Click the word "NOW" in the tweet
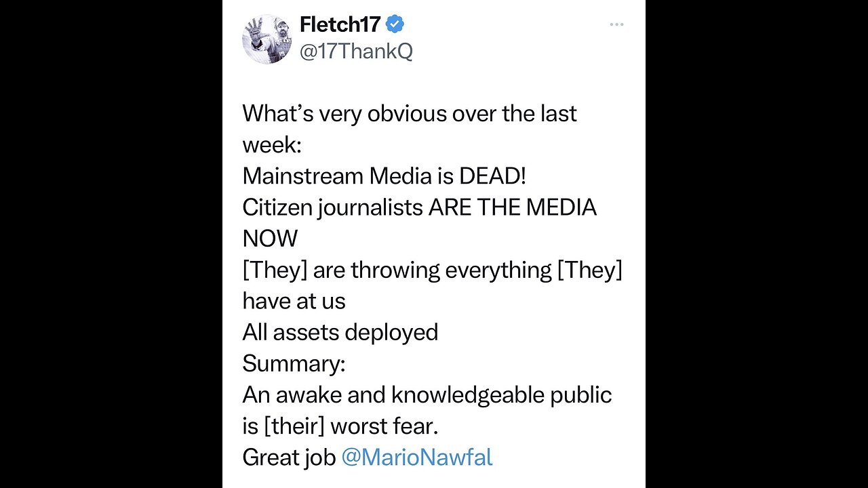868x488 pixels. coord(270,238)
